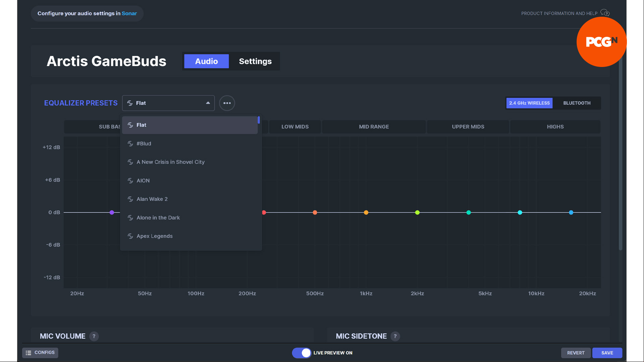Image resolution: width=644 pixels, height=362 pixels.
Task: Click the preset icon beside #Blud
Action: click(x=130, y=143)
